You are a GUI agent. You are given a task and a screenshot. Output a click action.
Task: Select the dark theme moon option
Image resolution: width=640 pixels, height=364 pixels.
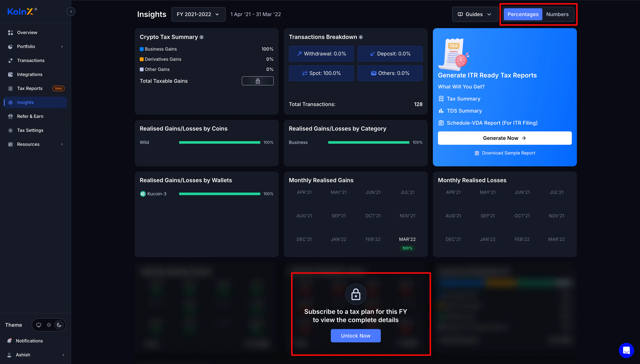coord(59,325)
